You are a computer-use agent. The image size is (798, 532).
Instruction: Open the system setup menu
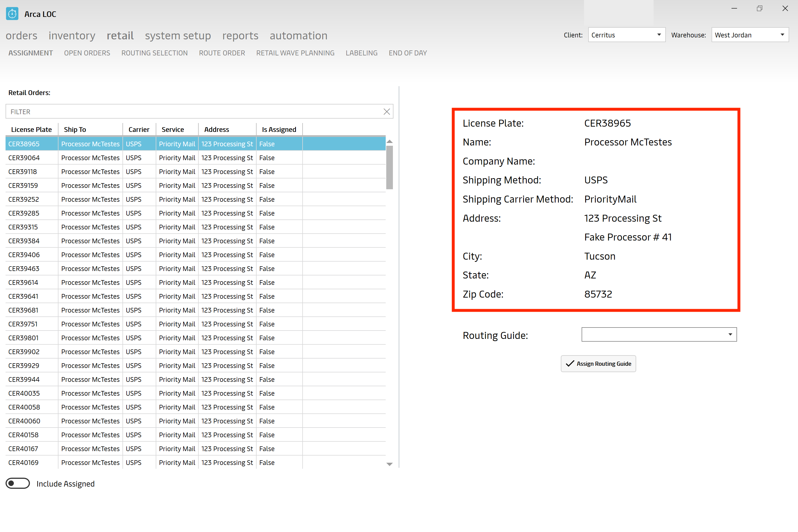click(178, 36)
